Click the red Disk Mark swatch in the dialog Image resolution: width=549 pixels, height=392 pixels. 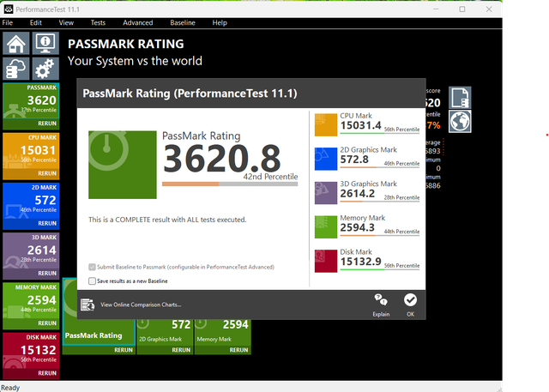pos(327,260)
